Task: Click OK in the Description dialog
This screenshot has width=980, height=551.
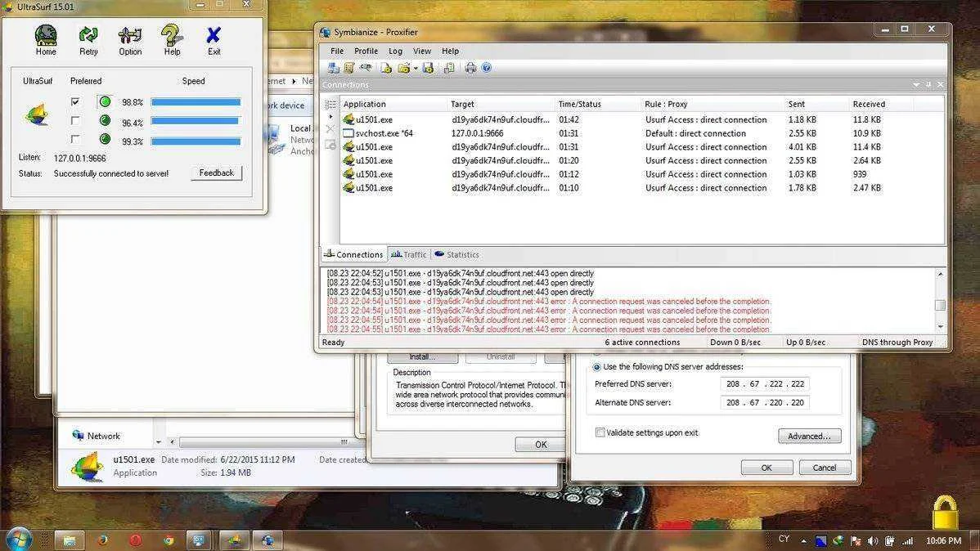Action: [x=541, y=444]
